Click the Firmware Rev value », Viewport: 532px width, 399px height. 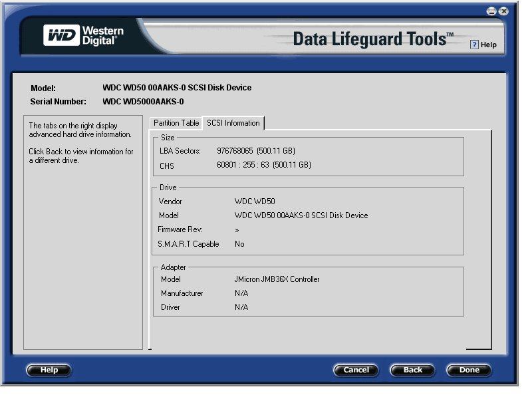pos(237,230)
